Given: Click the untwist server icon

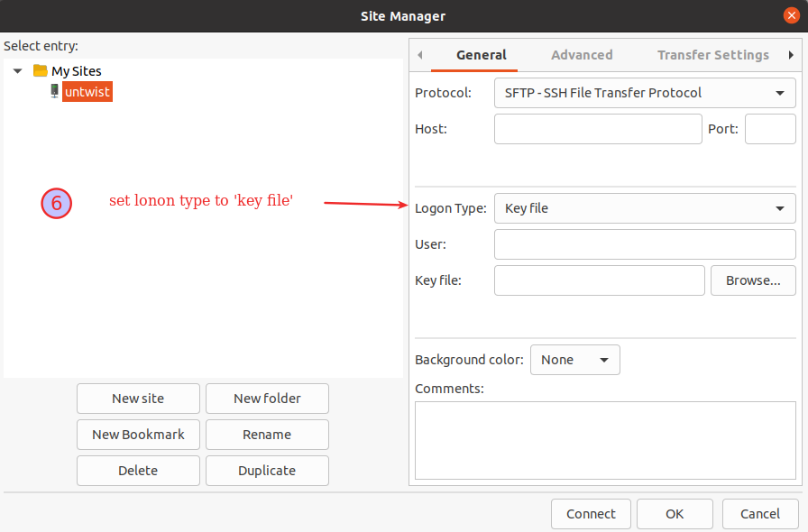Looking at the screenshot, I should pos(54,91).
